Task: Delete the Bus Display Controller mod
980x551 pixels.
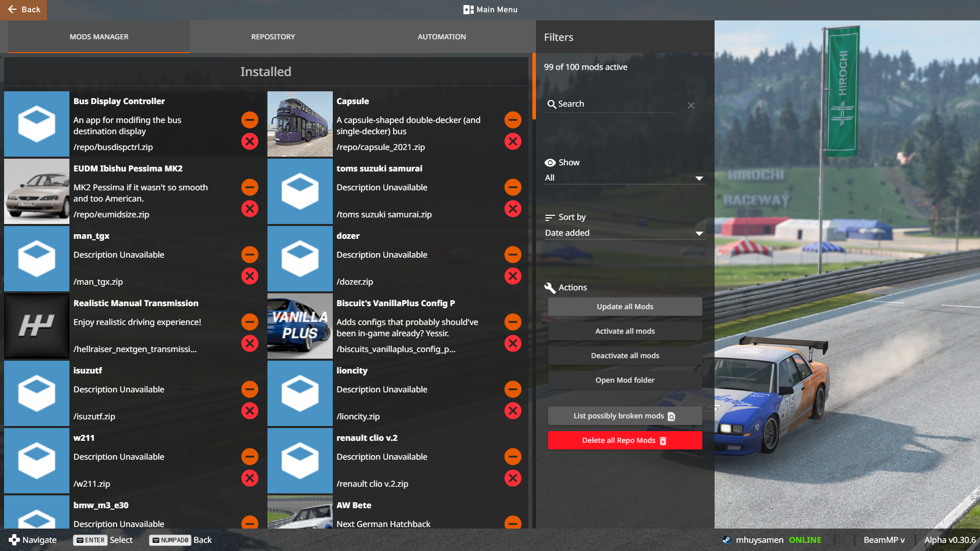Action: pos(250,141)
